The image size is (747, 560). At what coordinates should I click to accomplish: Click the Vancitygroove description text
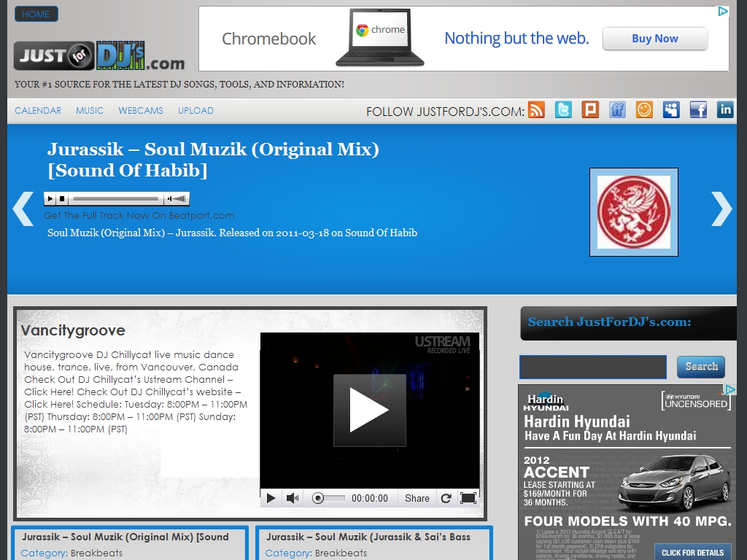136,392
